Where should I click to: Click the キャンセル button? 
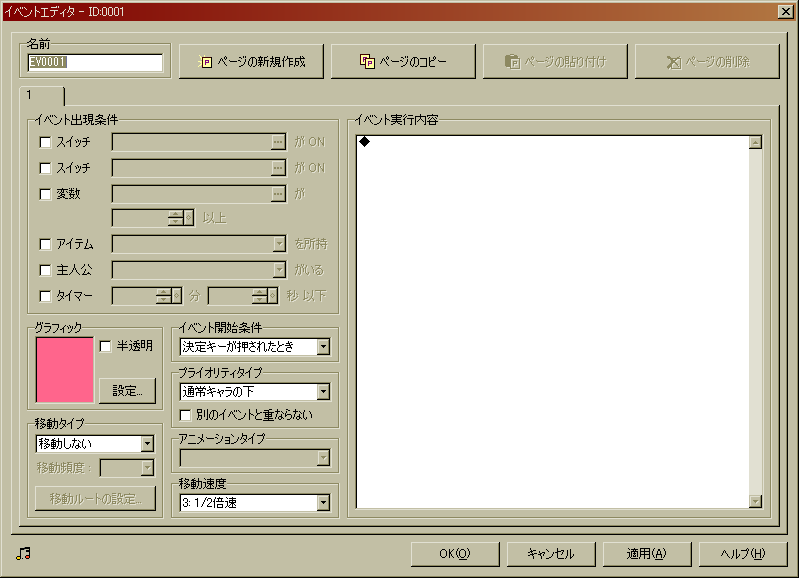click(549, 554)
